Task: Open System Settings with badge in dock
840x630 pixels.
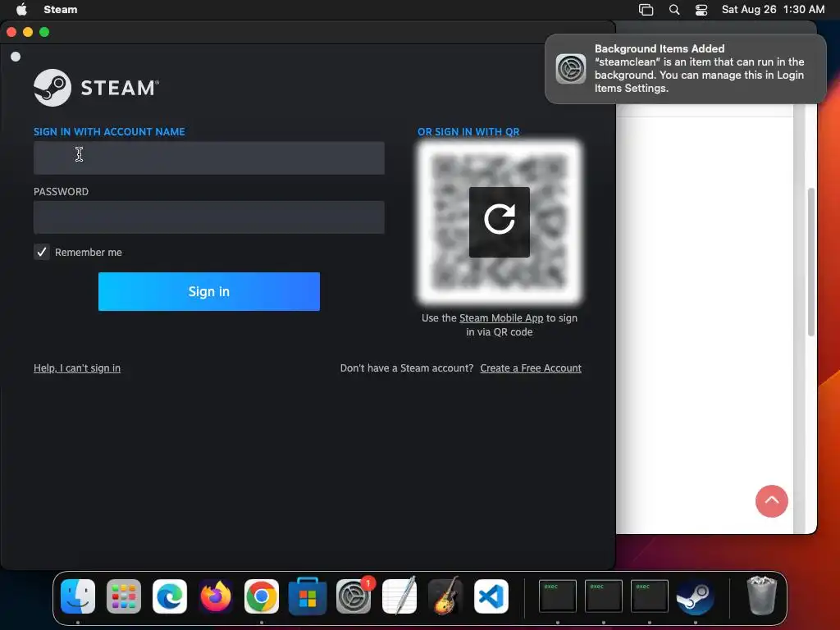Action: 354,596
